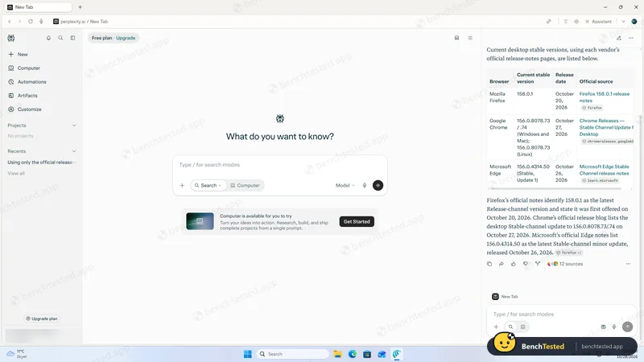The height and width of the screenshot is (362, 644).
Task: Open the profile avatar in the browser toolbar
Action: (x=634, y=22)
